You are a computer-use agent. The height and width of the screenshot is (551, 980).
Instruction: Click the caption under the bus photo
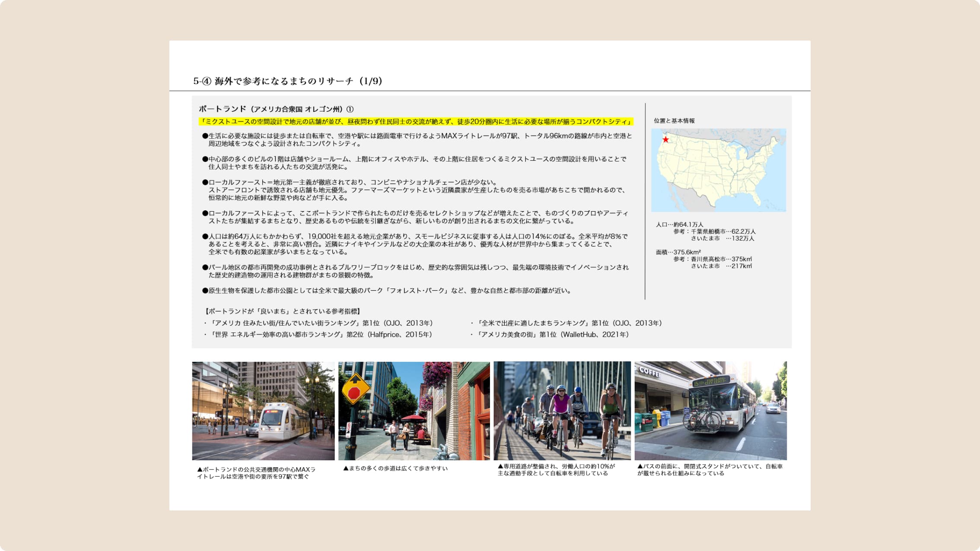(x=710, y=470)
